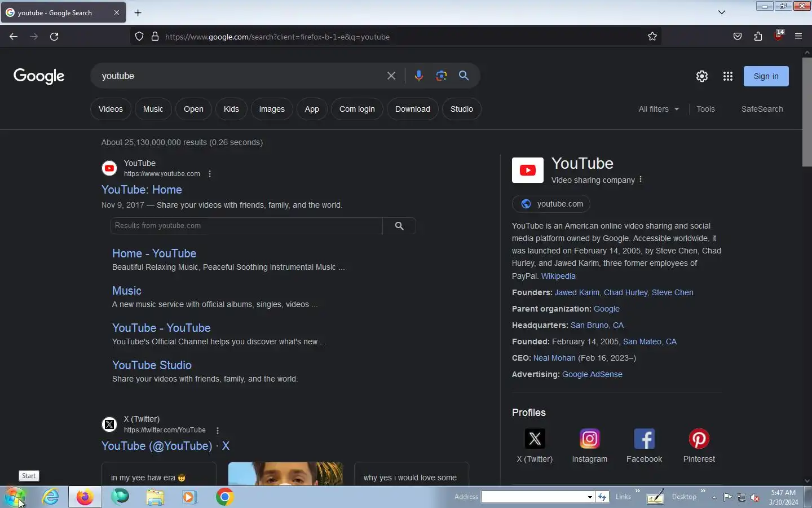Start voice search with the microphone

point(418,76)
